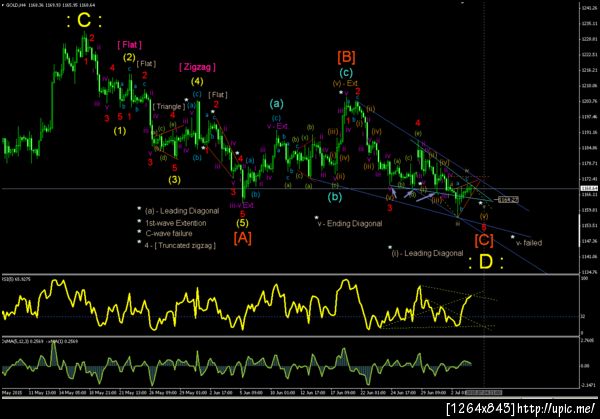The height and width of the screenshot is (419, 600).
Task: Click the '[ Triangle ]' pattern label
Action: tap(169, 106)
